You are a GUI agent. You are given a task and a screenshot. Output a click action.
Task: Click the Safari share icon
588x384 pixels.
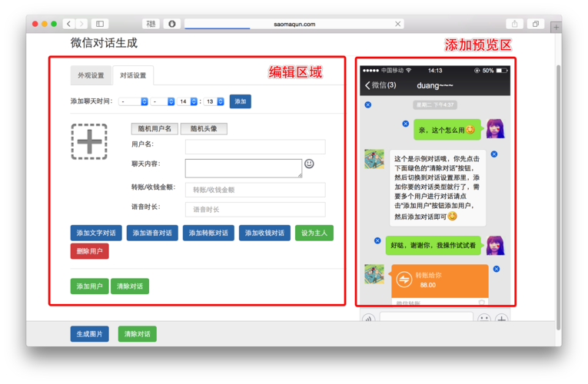515,24
